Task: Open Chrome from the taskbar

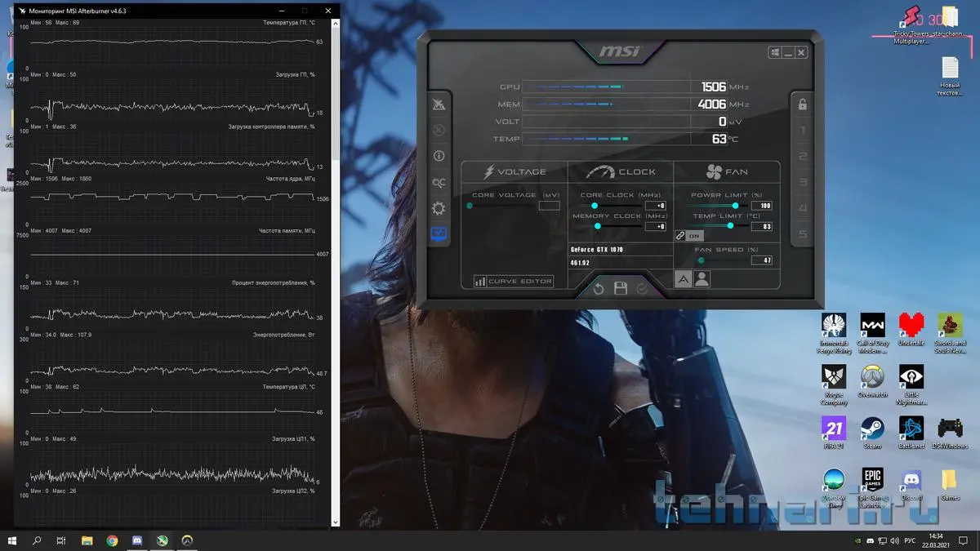Action: click(112, 540)
